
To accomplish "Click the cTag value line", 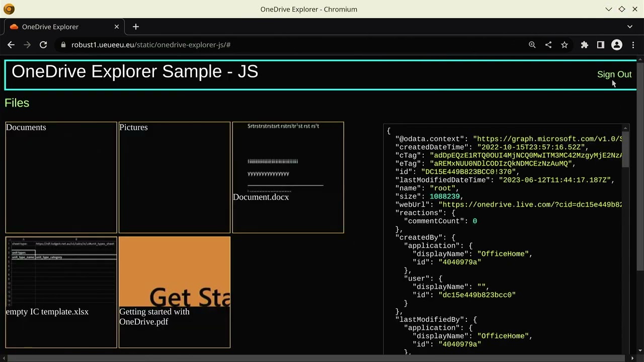I will pyautogui.click(x=509, y=155).
